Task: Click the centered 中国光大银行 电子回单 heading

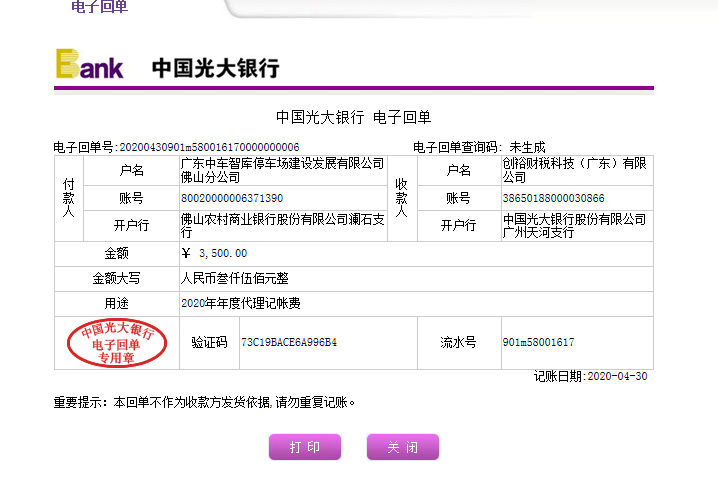Action: pyautogui.click(x=354, y=117)
